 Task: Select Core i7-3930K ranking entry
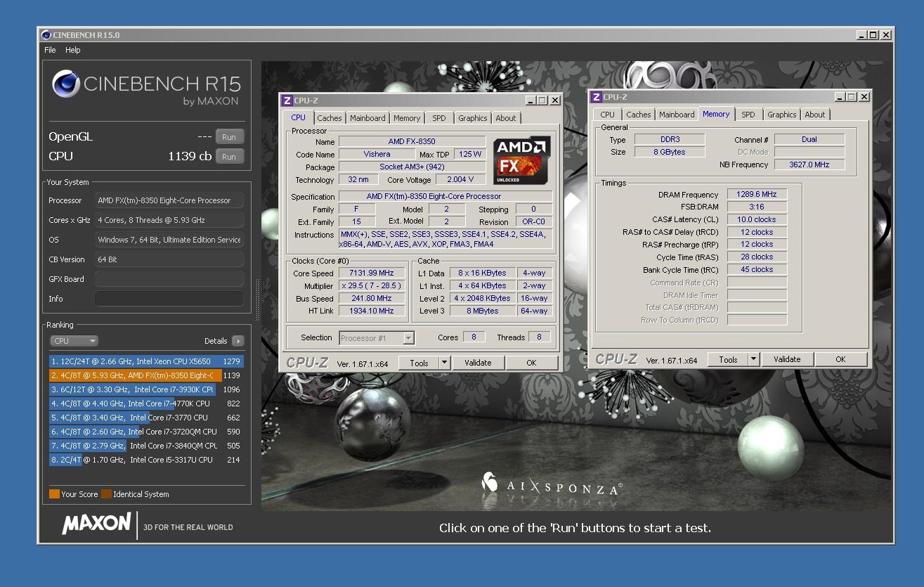(146, 389)
